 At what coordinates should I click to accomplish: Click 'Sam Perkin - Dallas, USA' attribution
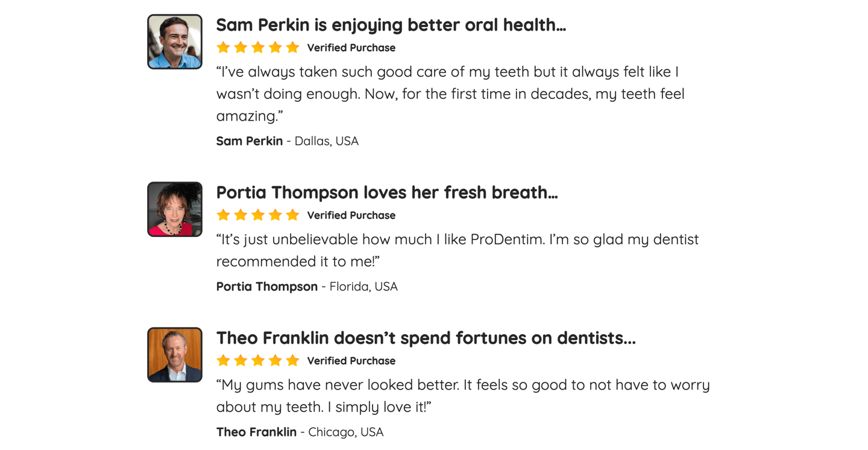click(288, 141)
